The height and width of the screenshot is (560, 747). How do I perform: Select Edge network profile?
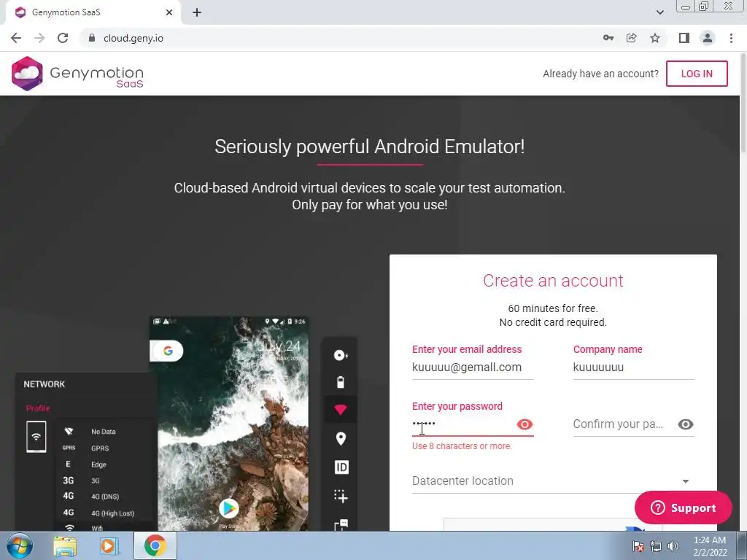pos(98,464)
